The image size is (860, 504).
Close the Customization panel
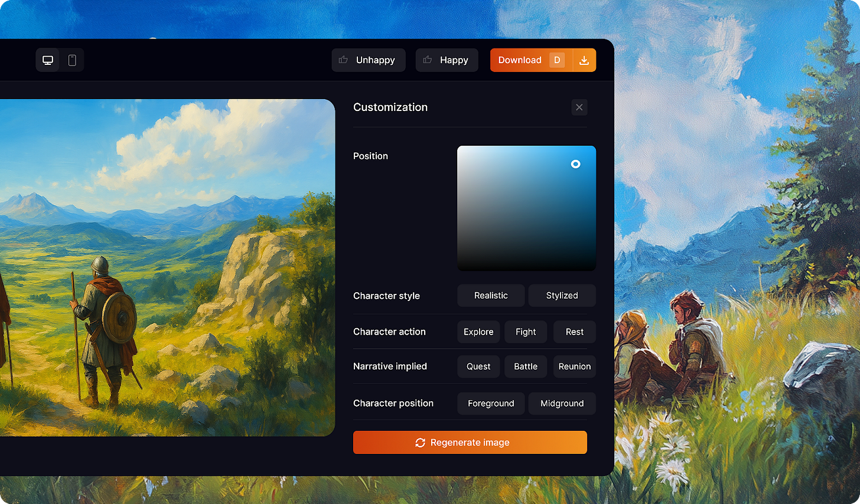click(579, 107)
